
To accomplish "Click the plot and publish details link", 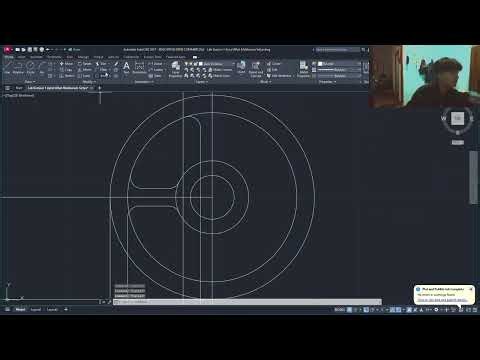I will point(442,300).
